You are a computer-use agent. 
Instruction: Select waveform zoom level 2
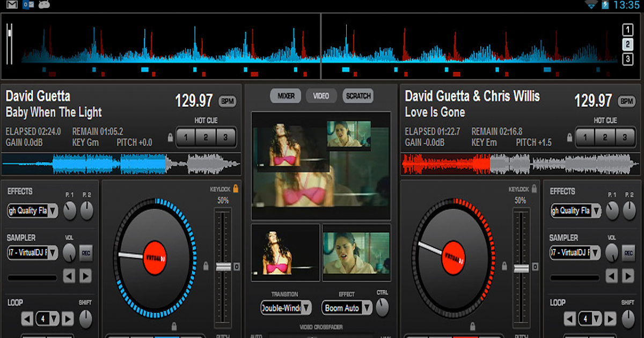(x=627, y=45)
